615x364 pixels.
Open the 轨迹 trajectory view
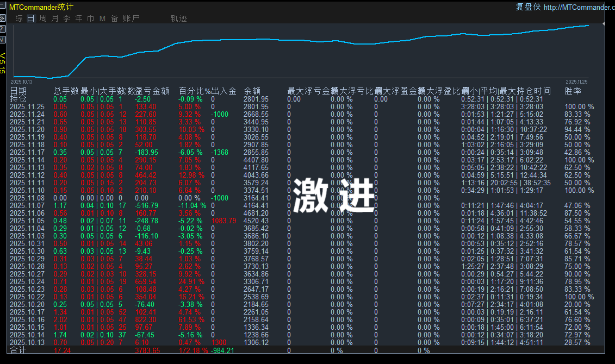(x=180, y=18)
